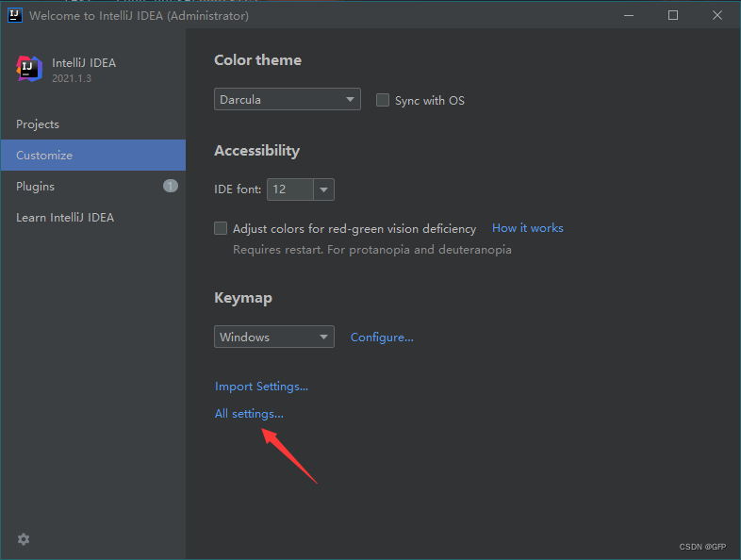The image size is (741, 560).
Task: Click the Color theme heading
Action: tap(257, 60)
